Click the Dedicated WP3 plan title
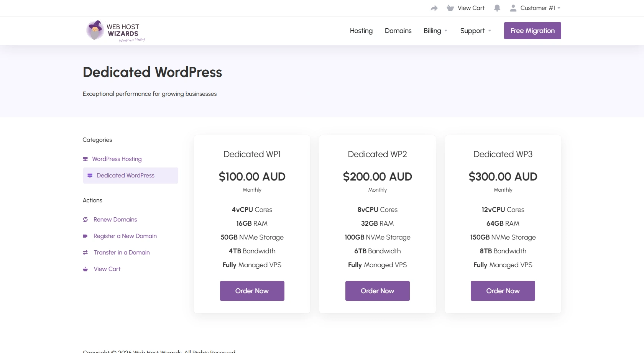The height and width of the screenshot is (353, 644). point(503,154)
